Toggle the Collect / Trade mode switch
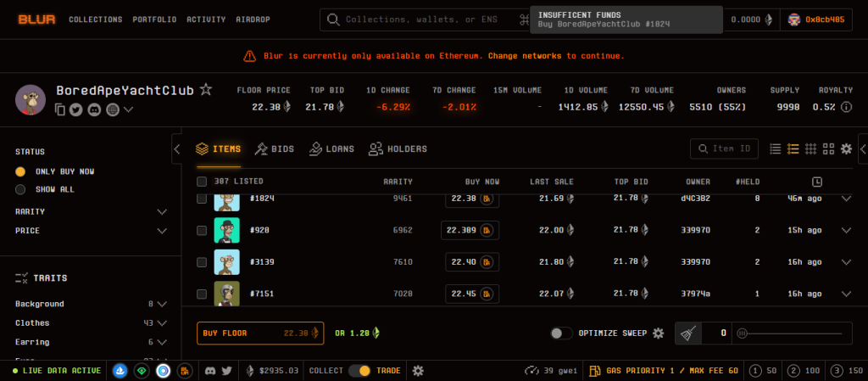Image resolution: width=868 pixels, height=381 pixels. [x=359, y=371]
